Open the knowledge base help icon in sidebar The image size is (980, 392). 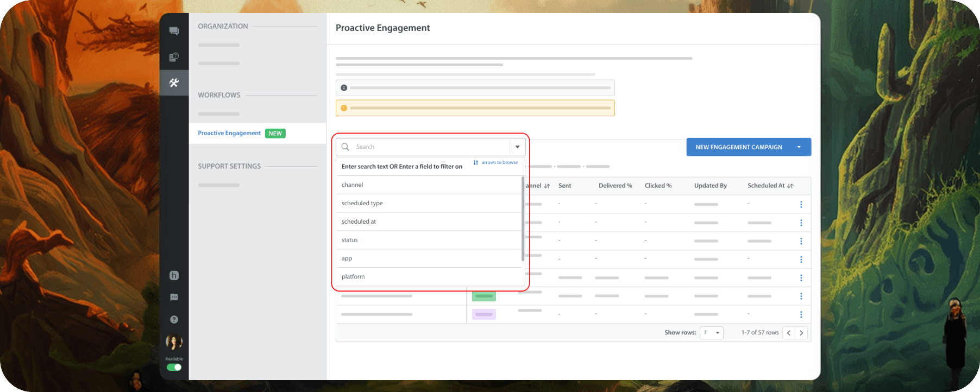click(x=174, y=57)
